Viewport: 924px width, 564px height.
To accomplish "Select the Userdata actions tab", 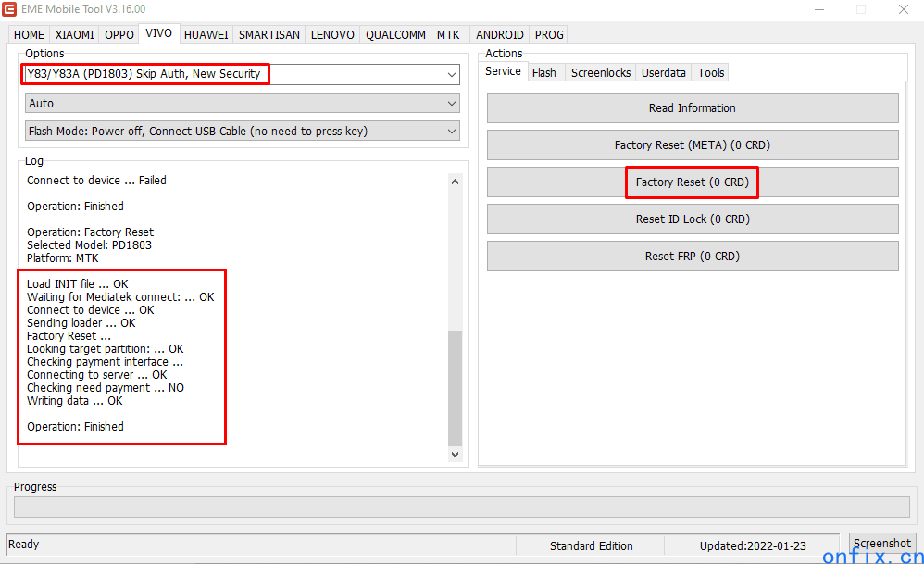I will pyautogui.click(x=664, y=72).
